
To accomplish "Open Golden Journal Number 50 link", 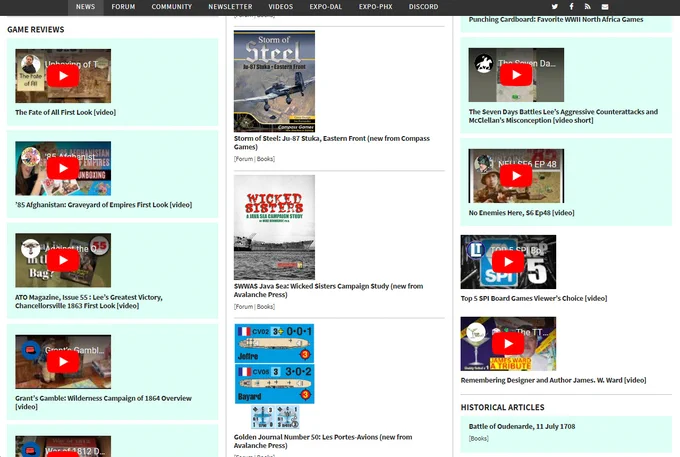I will pos(323,441).
